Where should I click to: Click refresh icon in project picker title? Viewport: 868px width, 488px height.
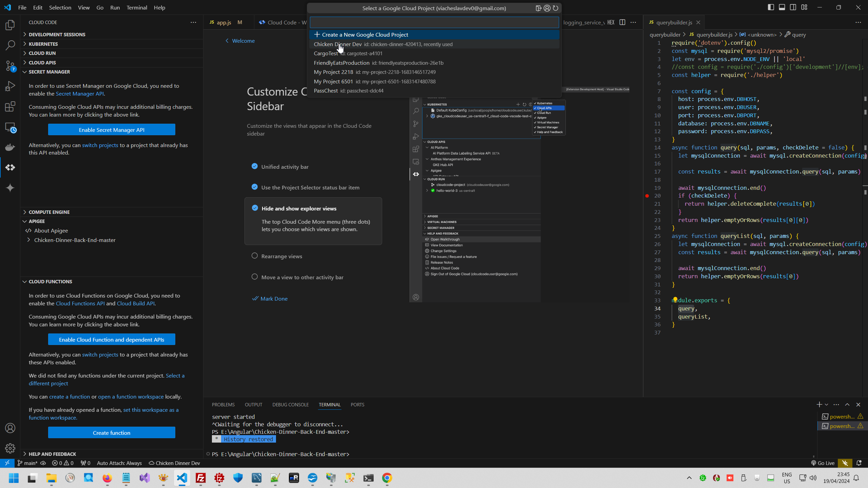[x=555, y=8]
